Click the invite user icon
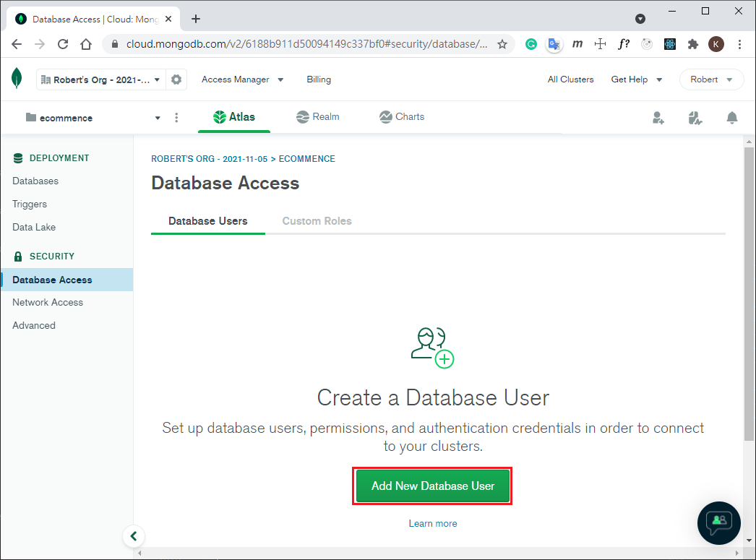This screenshot has width=756, height=560. [658, 118]
